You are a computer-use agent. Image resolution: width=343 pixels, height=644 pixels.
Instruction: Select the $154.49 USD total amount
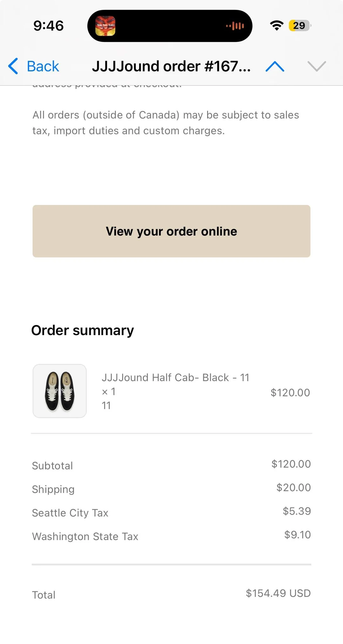pyautogui.click(x=278, y=593)
